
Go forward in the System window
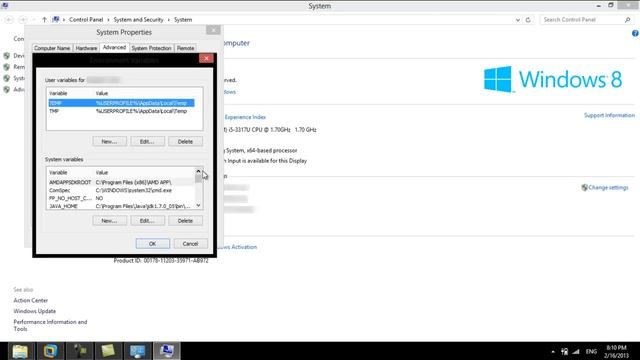click(23, 20)
